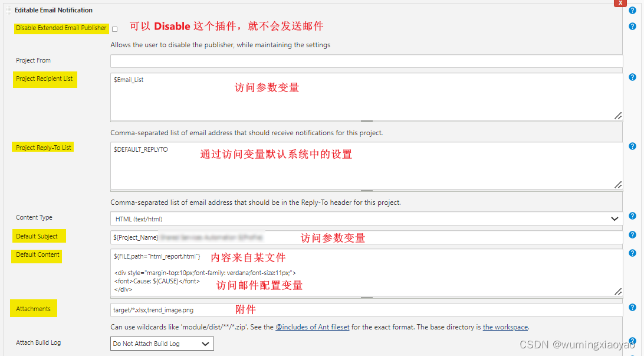
Task: Click the 'Default Subject' label
Action: 37,236
